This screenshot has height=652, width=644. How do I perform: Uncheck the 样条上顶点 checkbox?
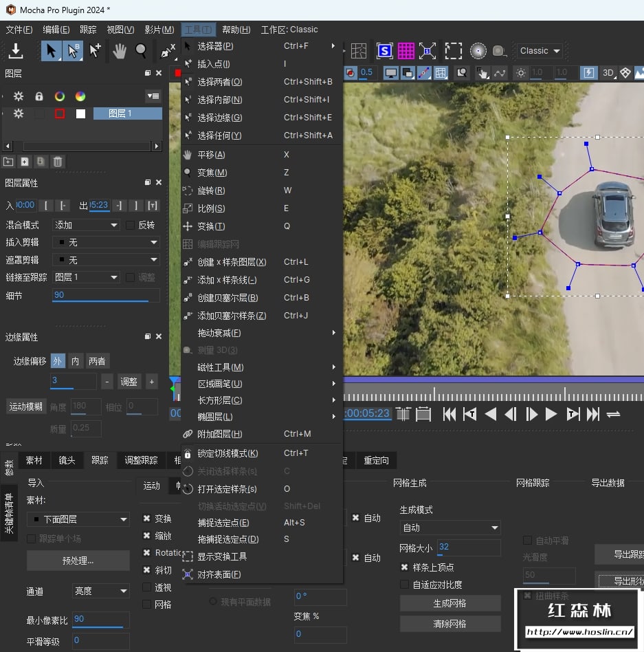(x=405, y=567)
